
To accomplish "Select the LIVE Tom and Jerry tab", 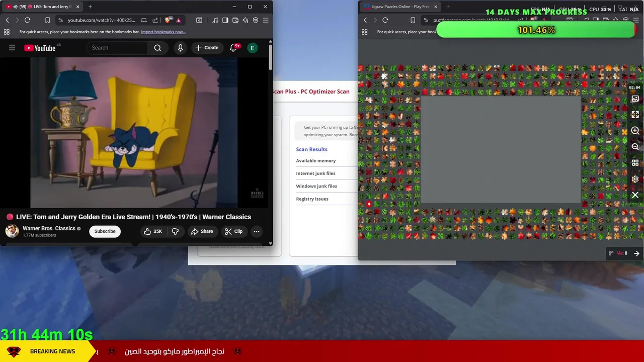I will click(x=42, y=7).
